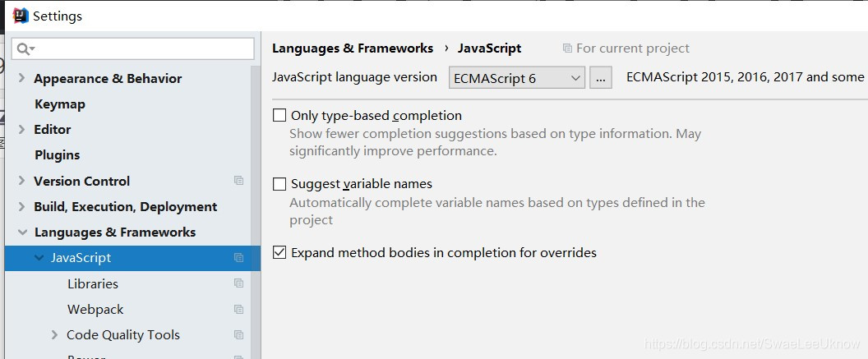Select the Appearance & Behavior label
868x359 pixels.
pyautogui.click(x=108, y=79)
